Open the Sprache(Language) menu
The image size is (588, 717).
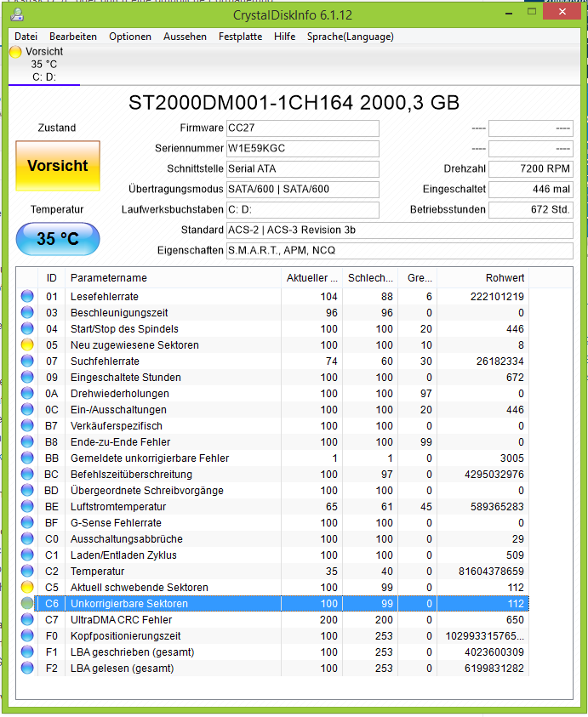pyautogui.click(x=350, y=37)
